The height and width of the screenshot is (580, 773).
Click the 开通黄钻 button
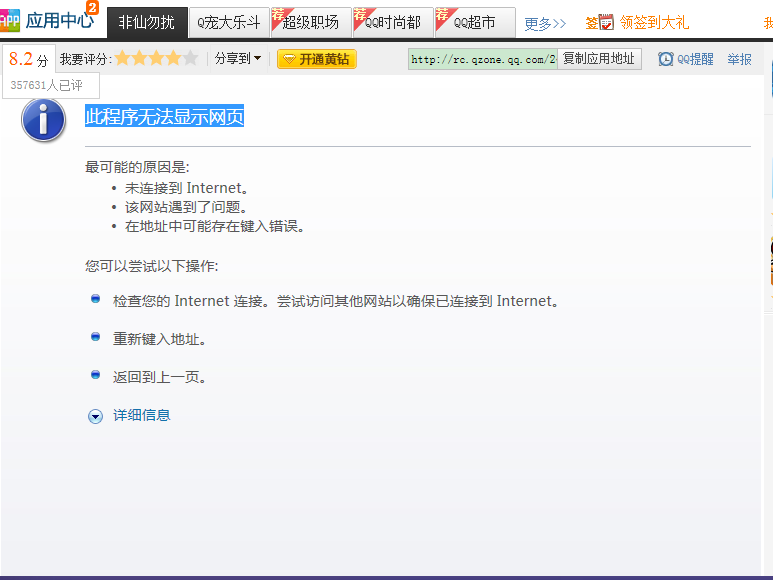pyautogui.click(x=316, y=59)
